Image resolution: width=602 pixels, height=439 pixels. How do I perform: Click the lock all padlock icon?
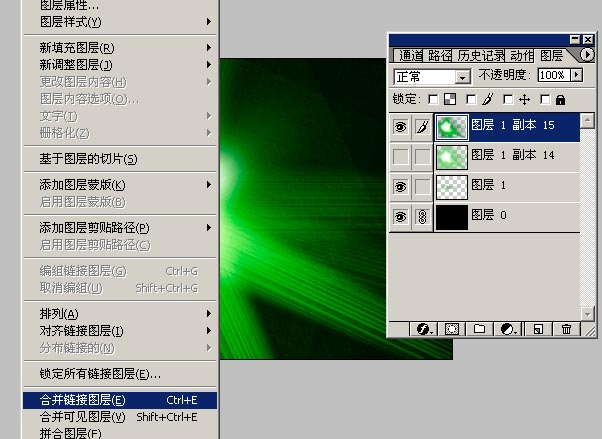pyautogui.click(x=561, y=100)
